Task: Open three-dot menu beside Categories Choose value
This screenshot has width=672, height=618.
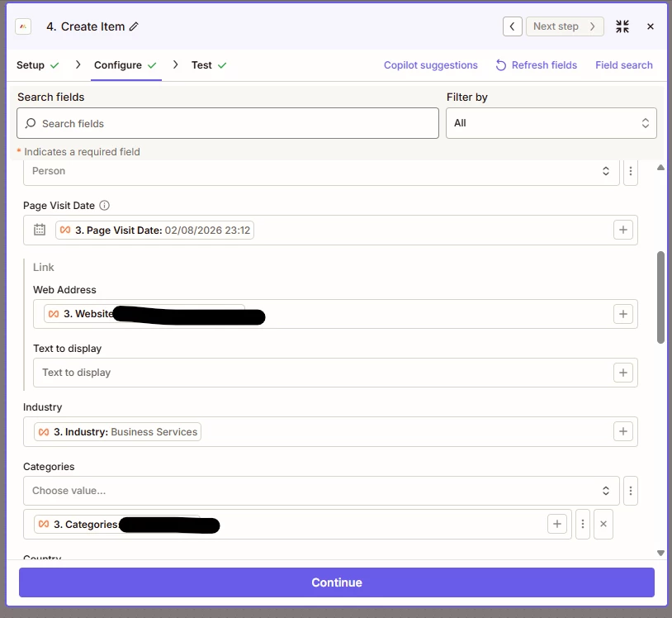Action: [631, 491]
